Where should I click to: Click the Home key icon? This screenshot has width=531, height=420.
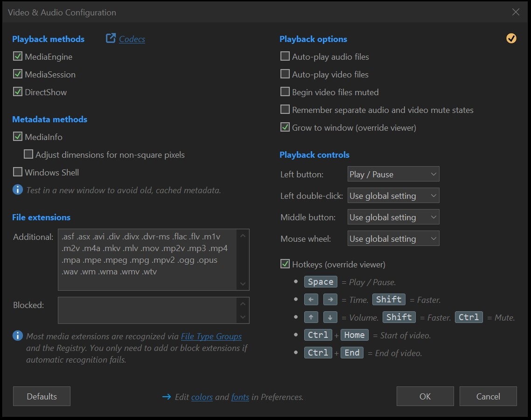(354, 335)
